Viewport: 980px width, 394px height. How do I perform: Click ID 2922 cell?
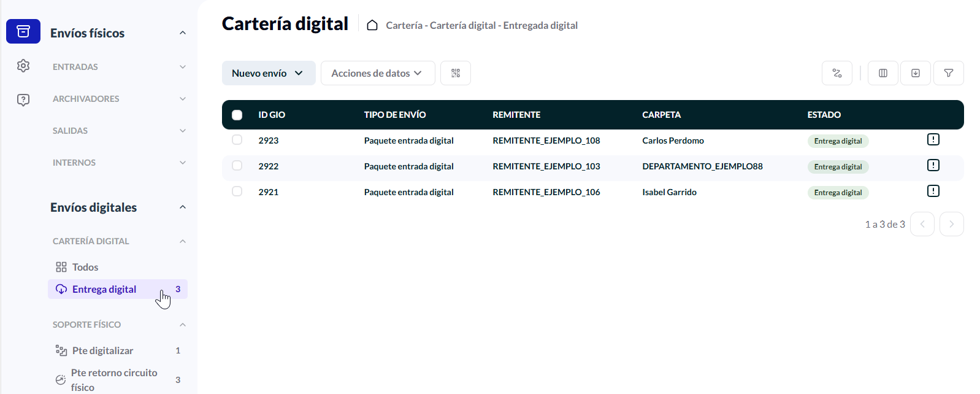click(269, 166)
